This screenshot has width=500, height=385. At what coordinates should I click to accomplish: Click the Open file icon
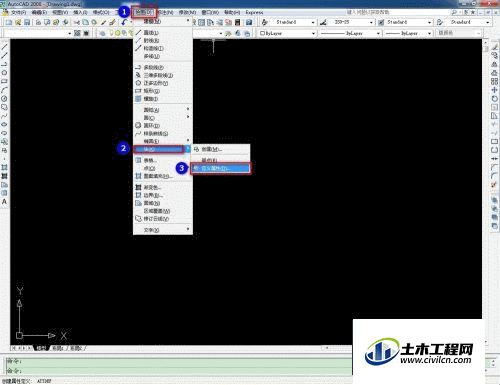(18, 22)
